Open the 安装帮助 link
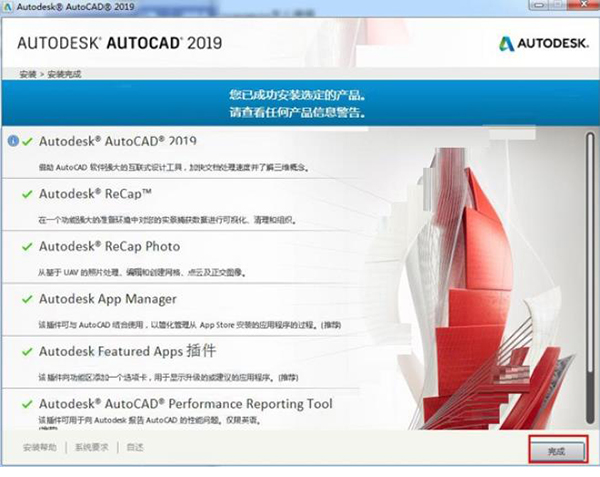 (x=40, y=447)
